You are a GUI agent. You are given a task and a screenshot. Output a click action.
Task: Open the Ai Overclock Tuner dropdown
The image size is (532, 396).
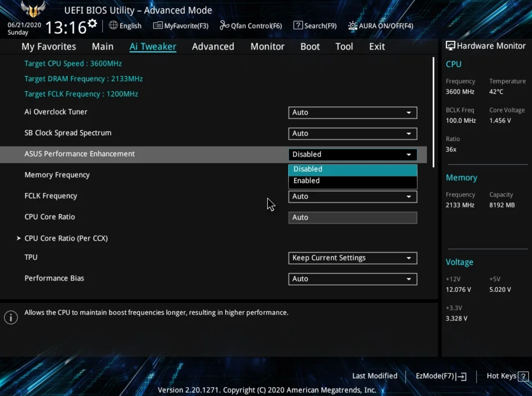[x=353, y=113]
